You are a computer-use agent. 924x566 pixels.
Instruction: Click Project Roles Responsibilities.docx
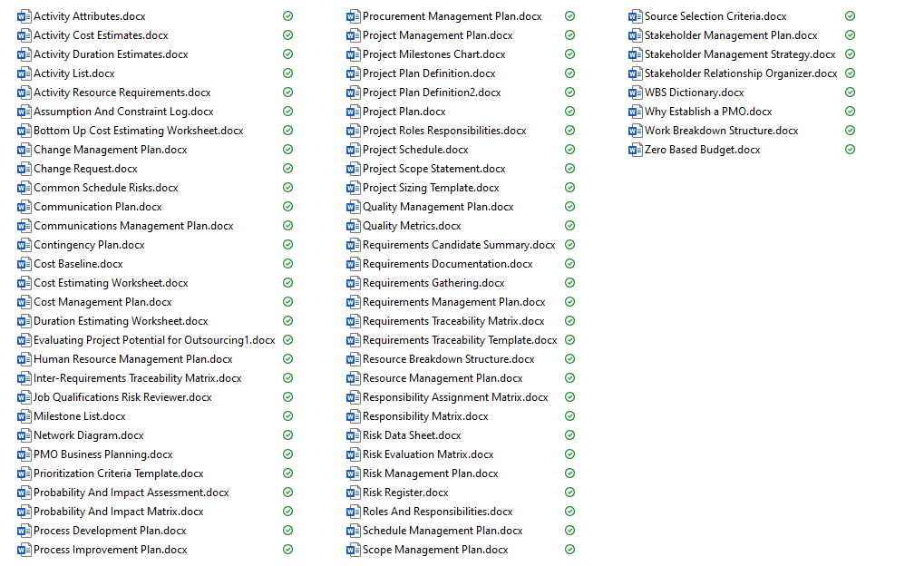444,131
